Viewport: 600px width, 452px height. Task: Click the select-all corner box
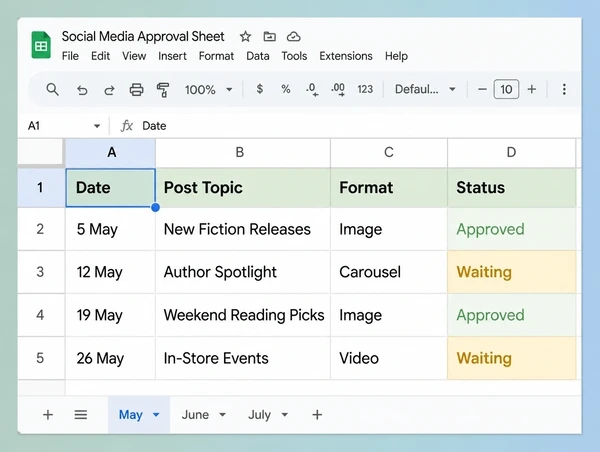pos(40,152)
